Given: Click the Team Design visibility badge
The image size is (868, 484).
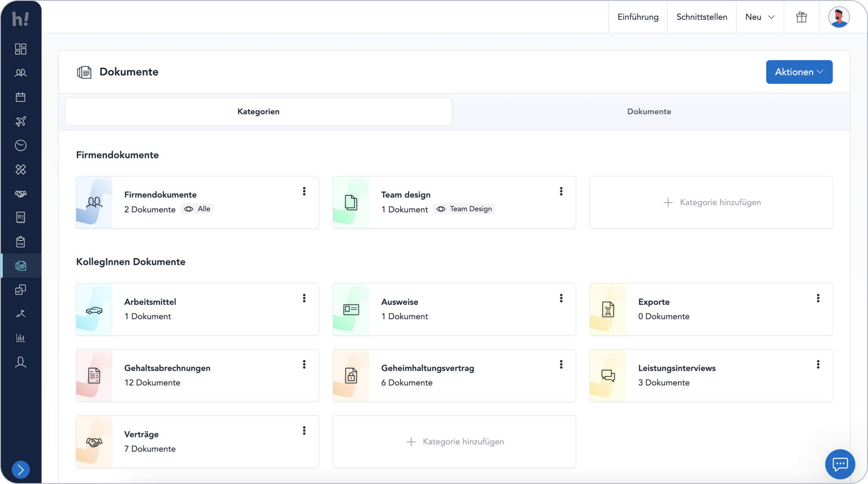Looking at the screenshot, I should coord(464,209).
